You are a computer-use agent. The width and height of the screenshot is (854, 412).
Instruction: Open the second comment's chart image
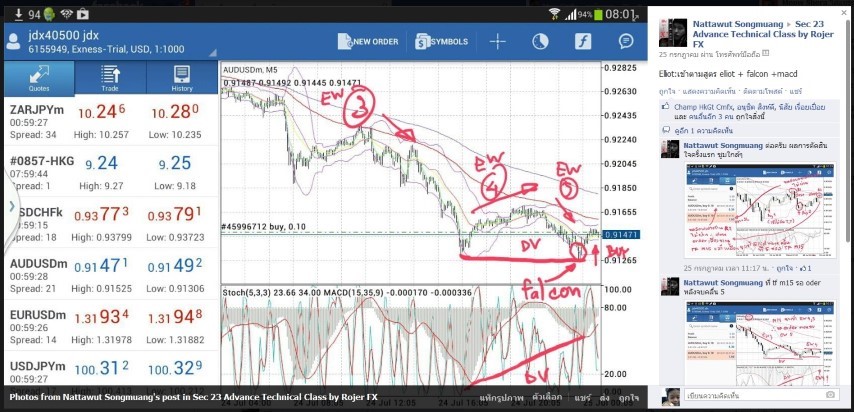click(759, 343)
